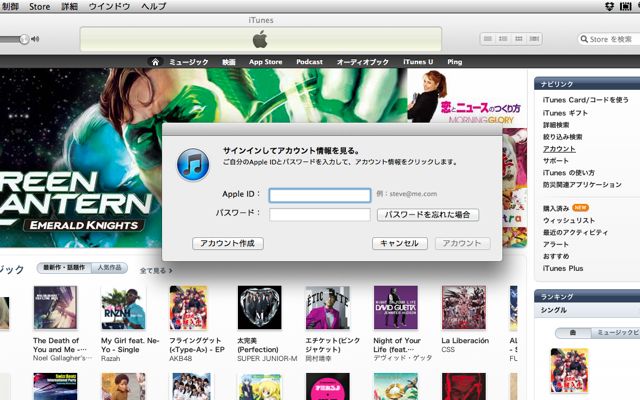Viewport: 640px width, 400px height.
Task: Open the ミュージック store tab
Action: click(x=189, y=62)
